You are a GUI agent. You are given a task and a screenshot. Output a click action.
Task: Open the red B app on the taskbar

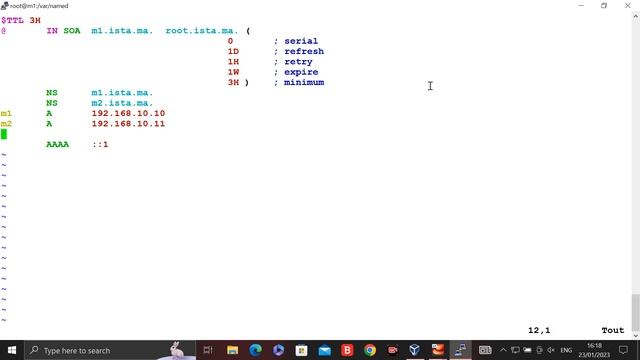(x=347, y=350)
